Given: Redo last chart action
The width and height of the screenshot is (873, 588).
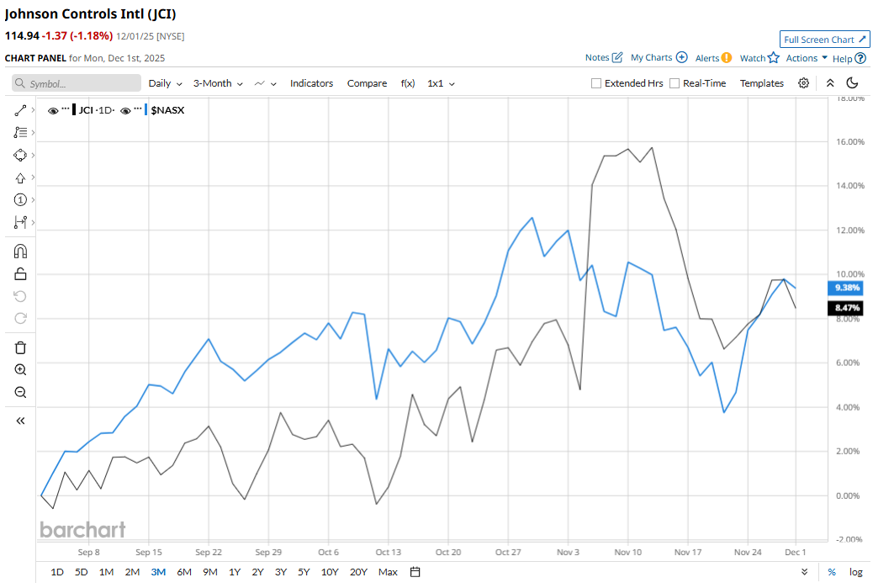Looking at the screenshot, I should pos(20,319).
